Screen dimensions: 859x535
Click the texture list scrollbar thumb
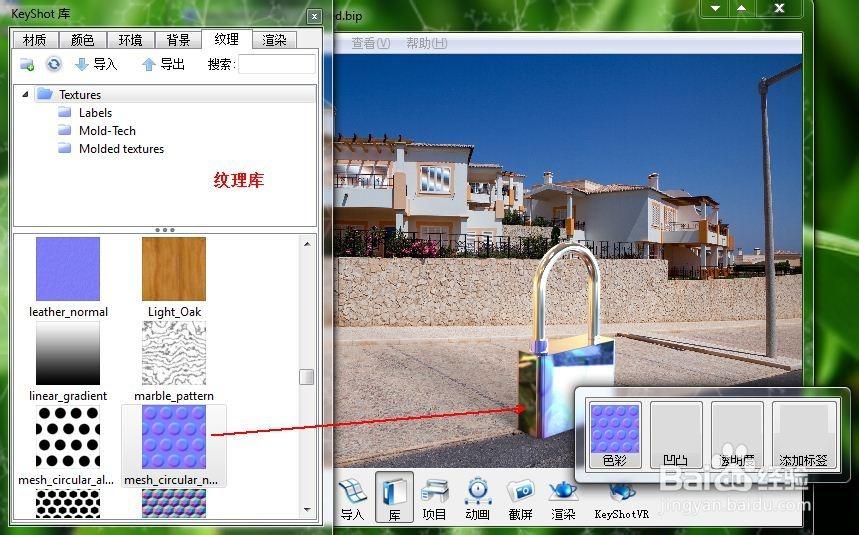pos(307,377)
